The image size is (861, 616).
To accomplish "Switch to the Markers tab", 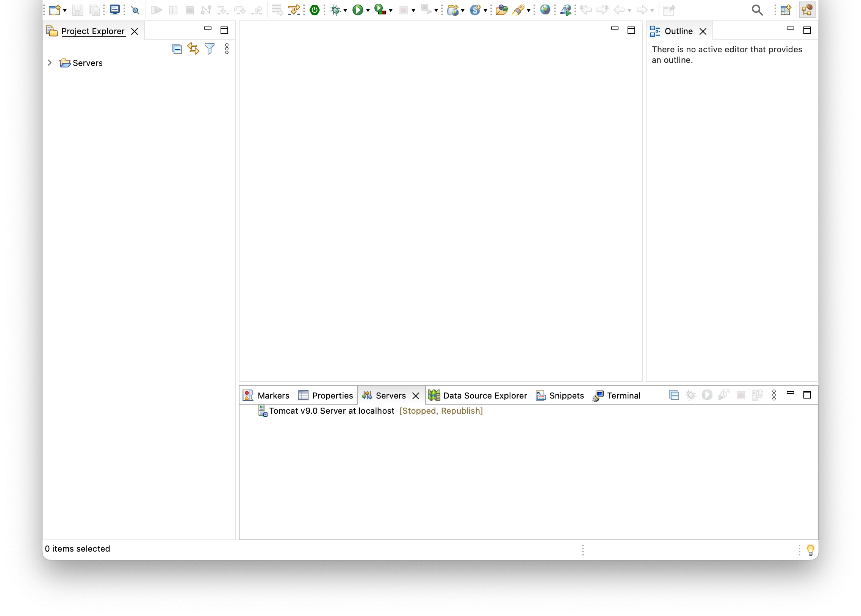I will point(266,395).
